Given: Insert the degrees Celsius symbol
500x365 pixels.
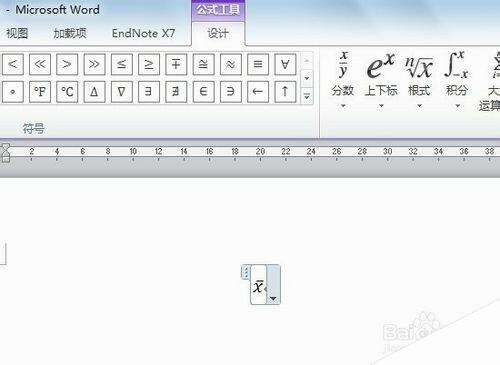Looking at the screenshot, I should (67, 91).
